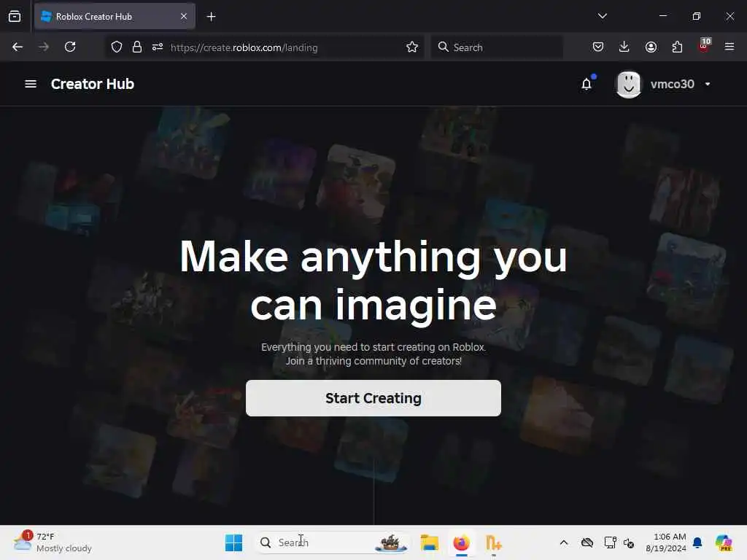
Task: Open the notifications bell in Creator Hub
Action: point(587,85)
